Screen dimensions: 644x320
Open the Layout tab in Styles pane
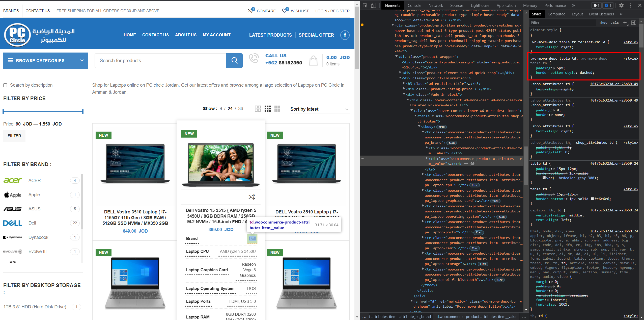pos(577,14)
